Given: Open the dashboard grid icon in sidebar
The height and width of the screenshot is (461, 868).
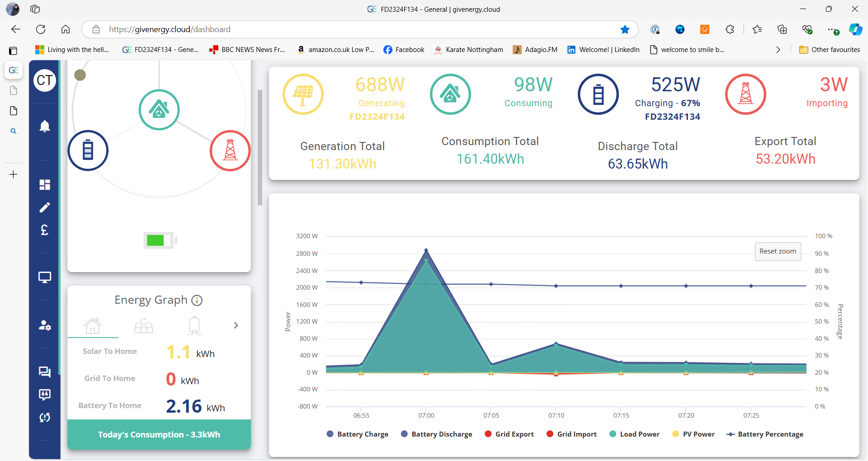Looking at the screenshot, I should pyautogui.click(x=44, y=184).
